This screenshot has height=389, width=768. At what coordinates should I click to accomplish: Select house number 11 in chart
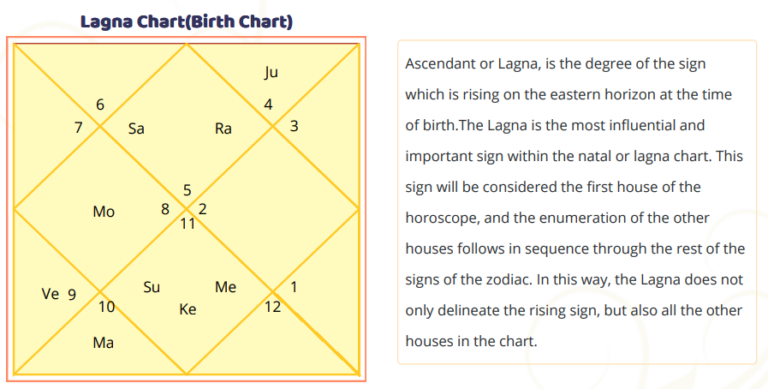click(188, 224)
